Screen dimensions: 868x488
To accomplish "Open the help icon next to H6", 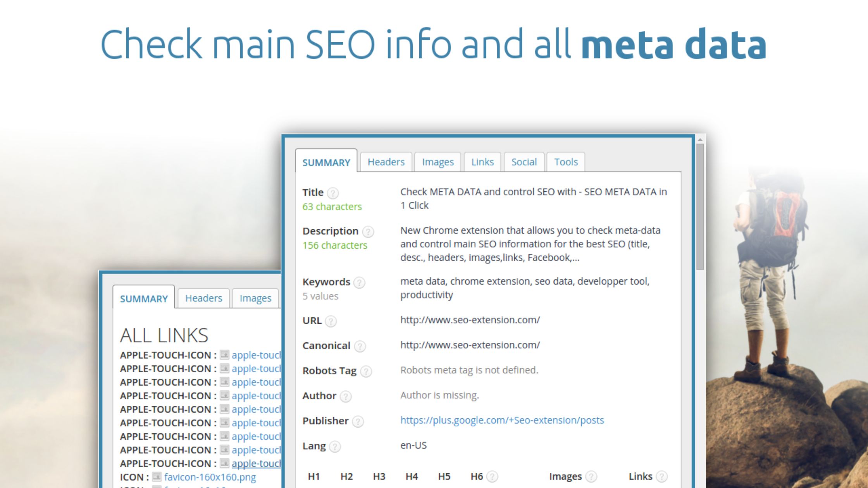I will coord(492,476).
